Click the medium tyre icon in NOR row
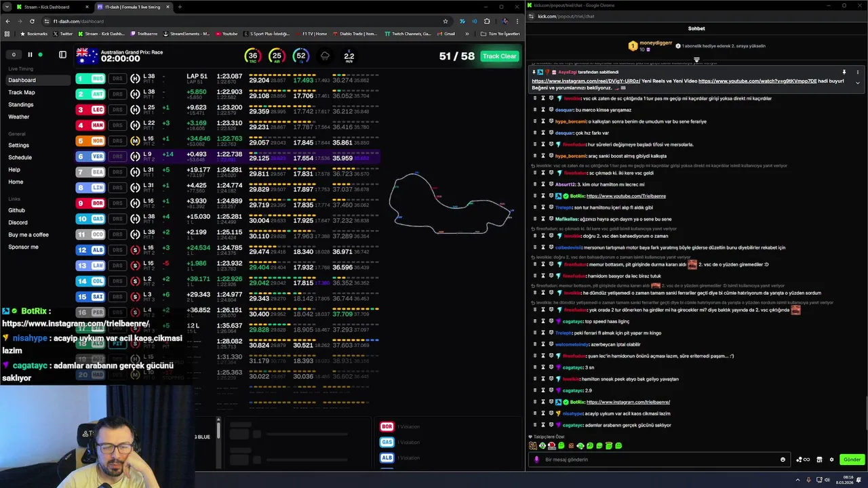Viewport: 868px width, 488px height. coord(135,141)
